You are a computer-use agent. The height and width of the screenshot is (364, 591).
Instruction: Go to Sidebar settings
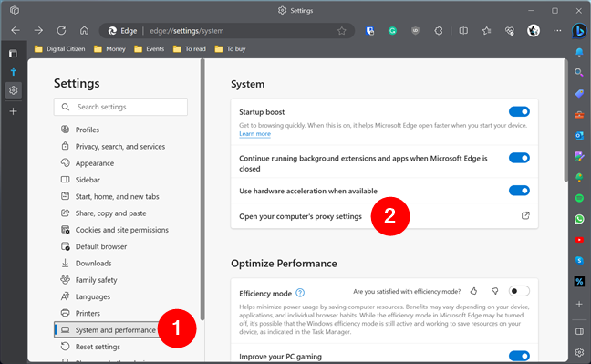click(x=88, y=180)
